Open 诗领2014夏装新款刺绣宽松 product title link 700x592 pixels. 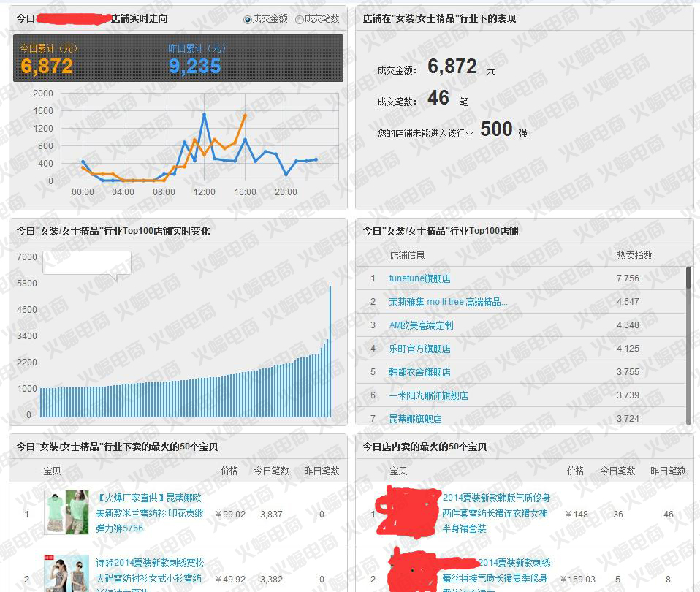coord(150,574)
